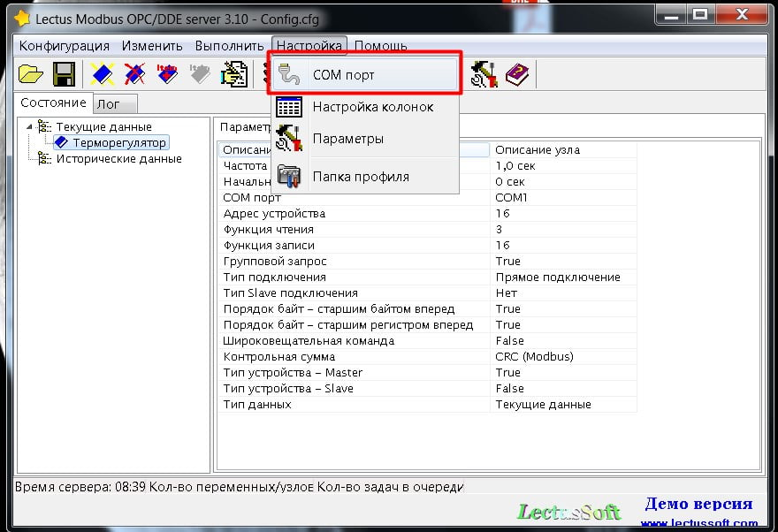Click the Параметры menu tools icon
778x532 pixels.
[x=289, y=139]
